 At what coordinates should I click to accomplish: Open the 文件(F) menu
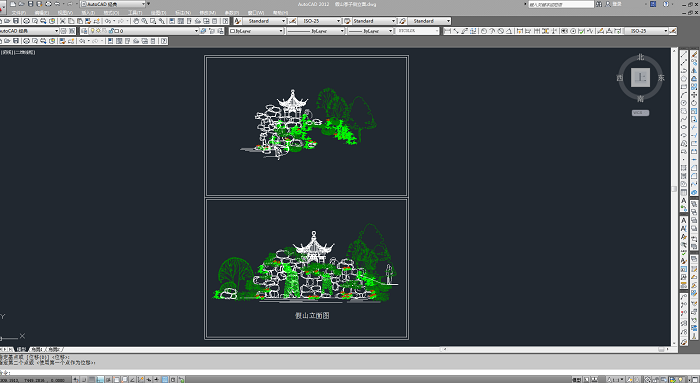[18, 13]
